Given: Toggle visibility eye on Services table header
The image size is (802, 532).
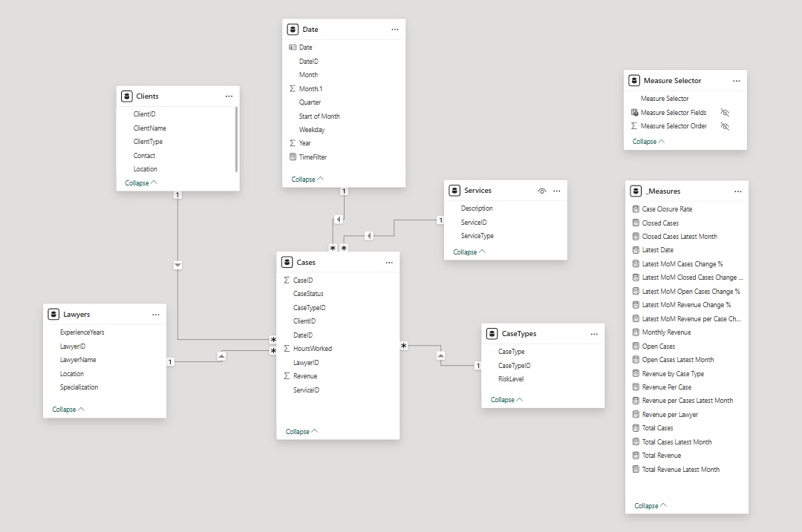Looking at the screenshot, I should pyautogui.click(x=542, y=191).
